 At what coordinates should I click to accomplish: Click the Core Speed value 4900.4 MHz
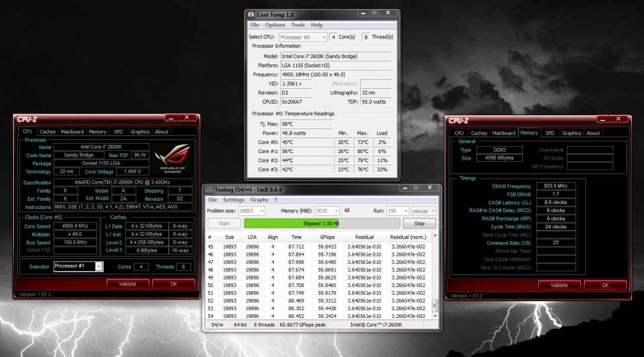(75, 227)
